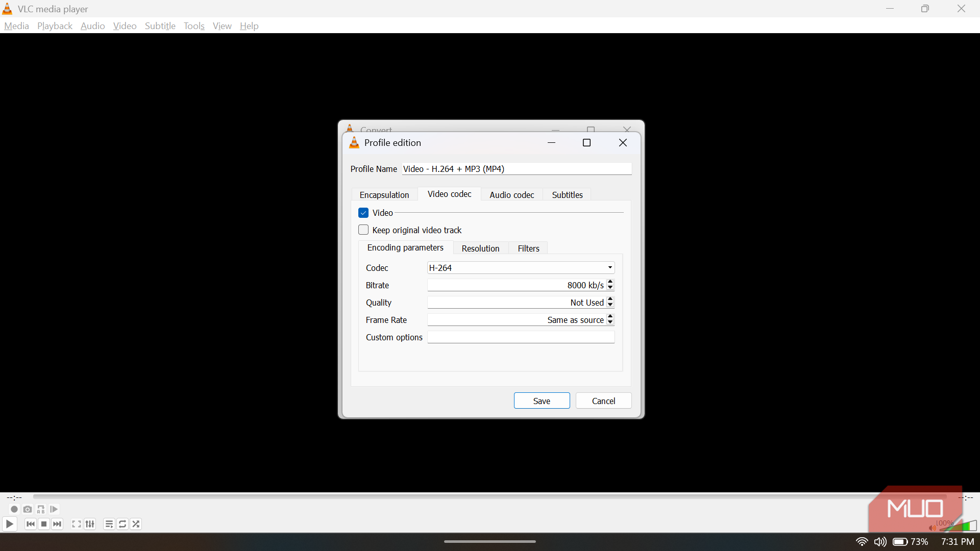Open the Playback menu
This screenshot has height=551, width=980.
pyautogui.click(x=55, y=26)
